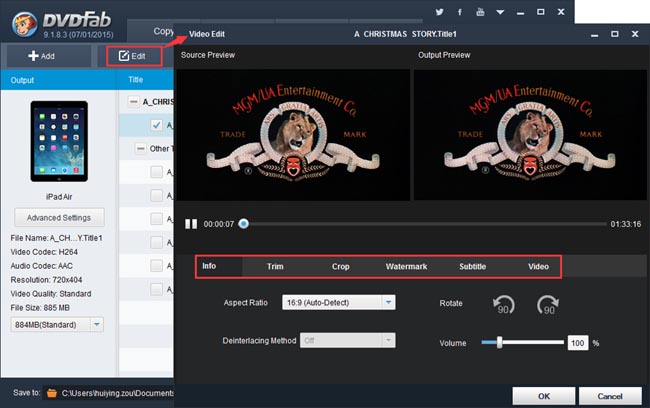Uncheck the selected title checkbox

pyautogui.click(x=156, y=125)
